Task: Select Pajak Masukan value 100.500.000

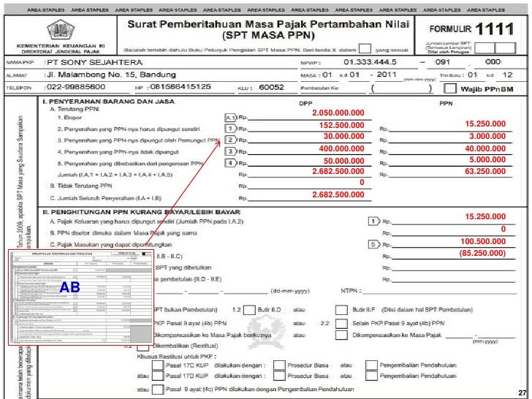Action: tap(483, 241)
